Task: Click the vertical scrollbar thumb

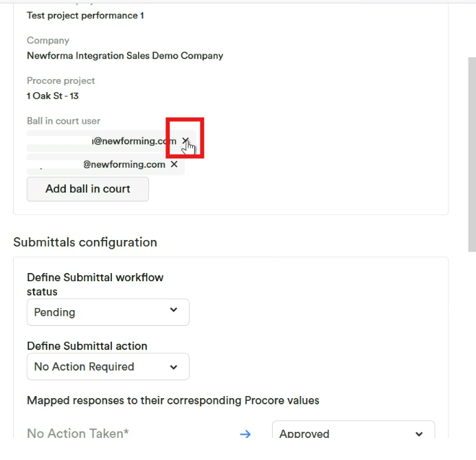Action: (472, 154)
